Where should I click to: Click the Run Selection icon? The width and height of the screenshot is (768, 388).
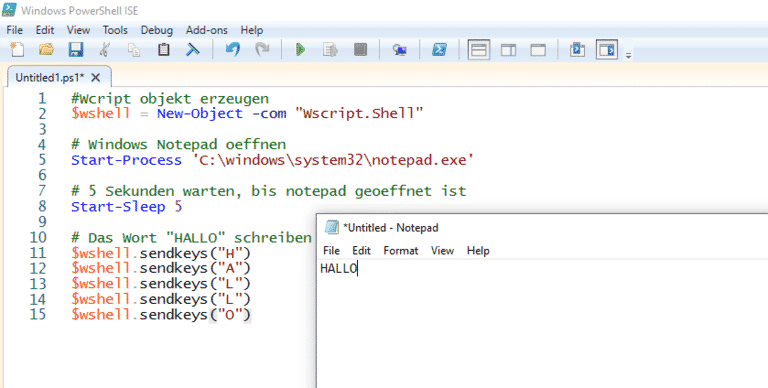pos(331,49)
